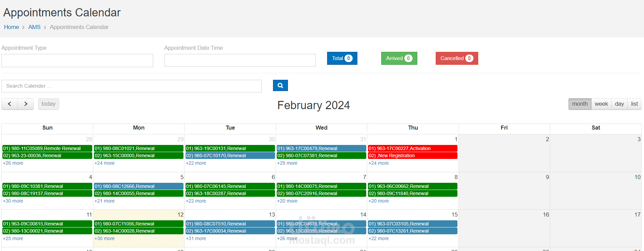Screen dimensions: 644x251
Task: Open appointment 980-08C19137,Renewal
Action: (x=47, y=193)
